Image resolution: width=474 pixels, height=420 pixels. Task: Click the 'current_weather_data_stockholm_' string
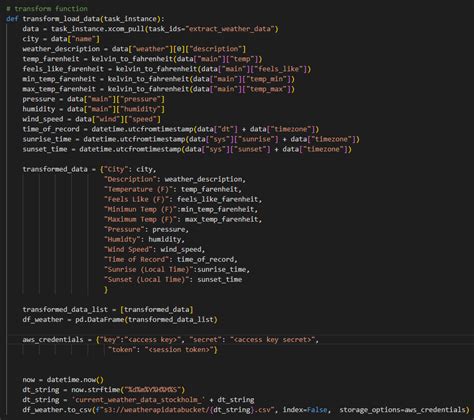138,400
